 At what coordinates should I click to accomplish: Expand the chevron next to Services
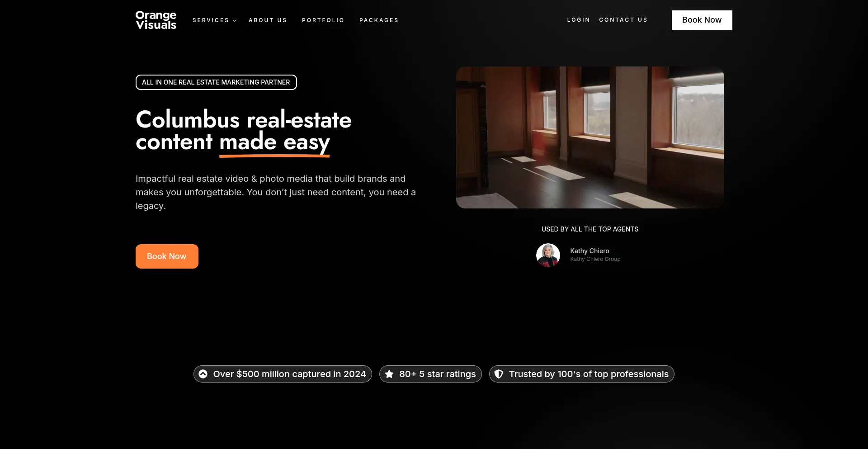[235, 21]
